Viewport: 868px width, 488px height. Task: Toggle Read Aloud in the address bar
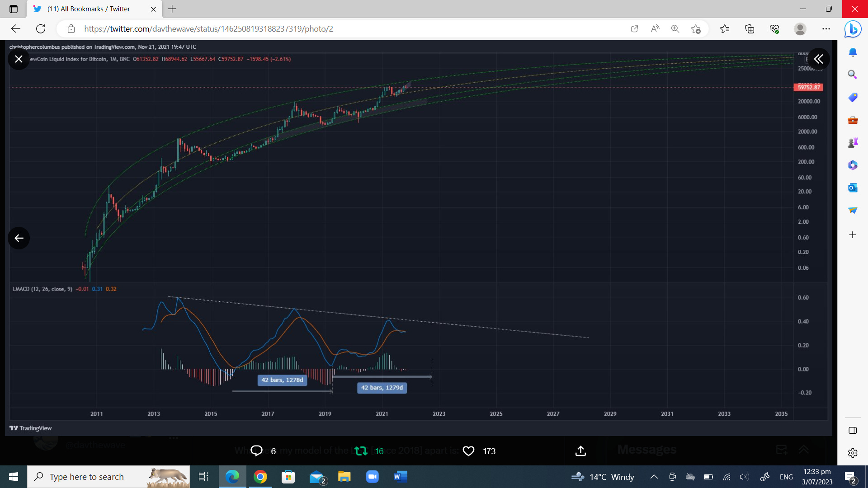pos(655,28)
